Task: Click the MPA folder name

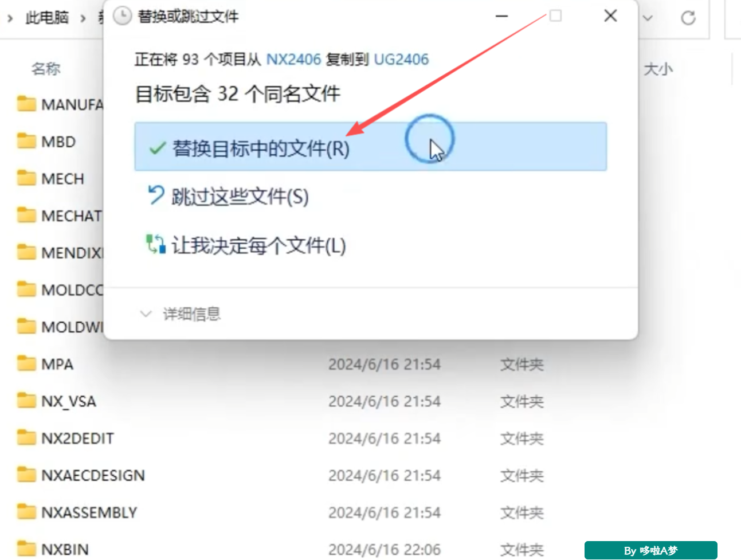Action: (57, 364)
